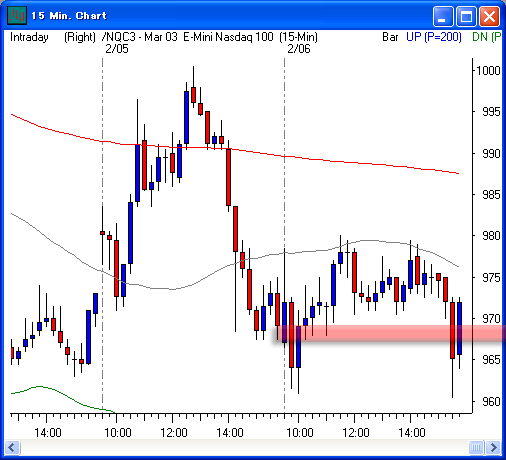
Task: Click 'E-Mini Nasdaq 100' instrument name
Action: coord(228,37)
